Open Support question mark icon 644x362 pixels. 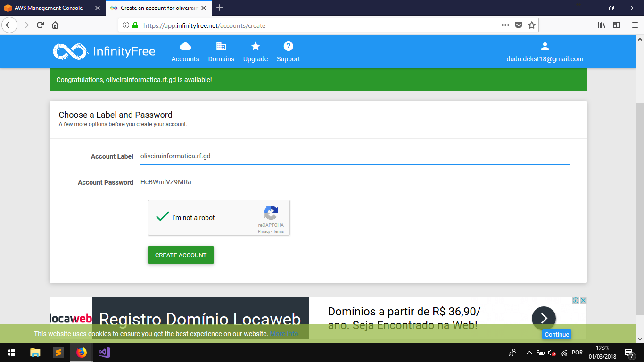pyautogui.click(x=288, y=47)
